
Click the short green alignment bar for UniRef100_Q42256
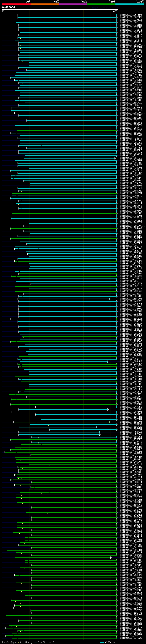pos(63,557)
